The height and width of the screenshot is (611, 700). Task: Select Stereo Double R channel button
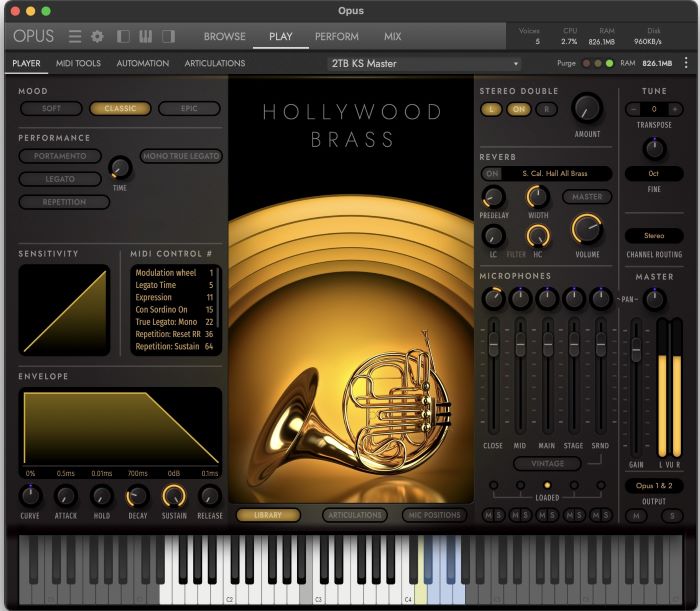pyautogui.click(x=546, y=109)
